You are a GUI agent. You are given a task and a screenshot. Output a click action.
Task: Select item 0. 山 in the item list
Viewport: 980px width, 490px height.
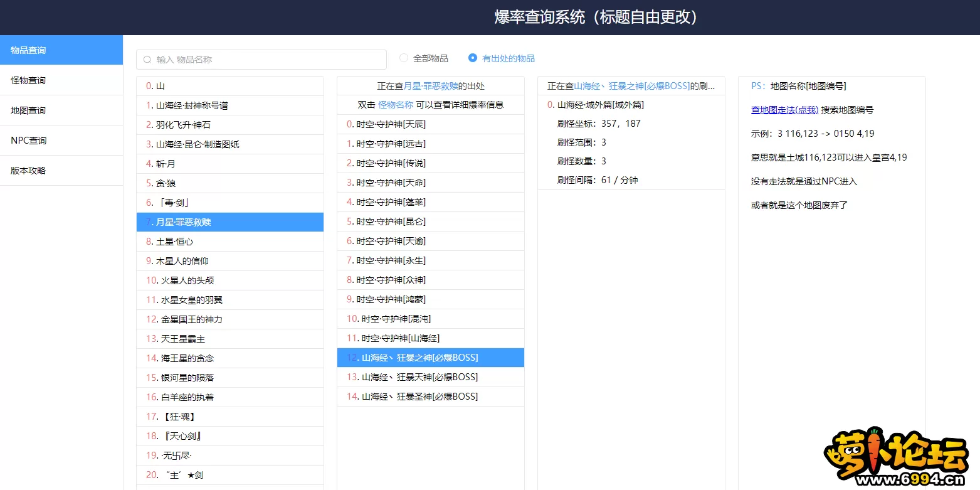pyautogui.click(x=230, y=86)
